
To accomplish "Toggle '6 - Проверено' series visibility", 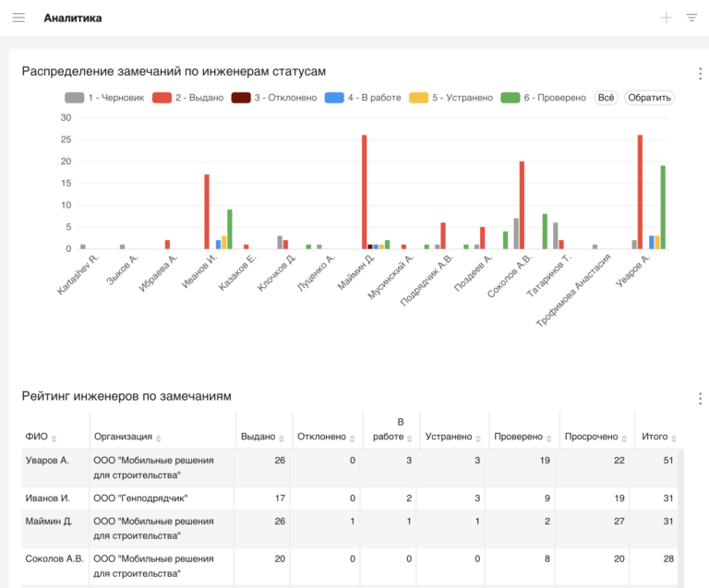I will pyautogui.click(x=544, y=98).
